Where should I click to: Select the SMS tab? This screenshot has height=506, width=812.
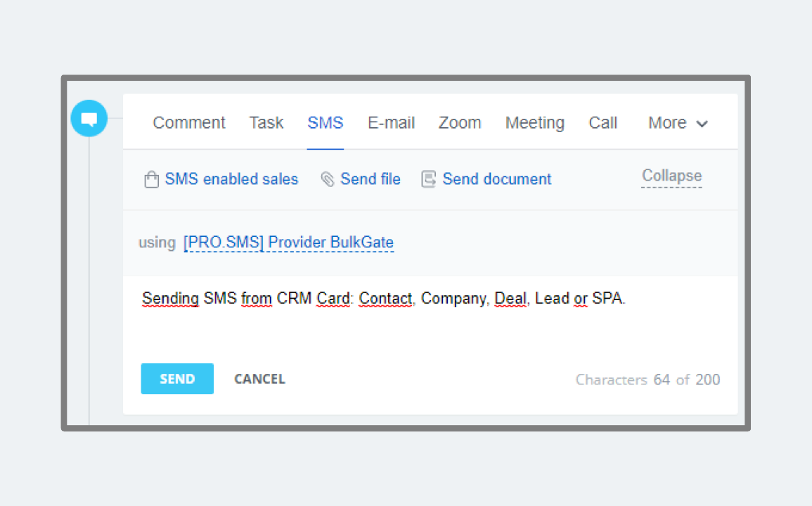click(x=326, y=123)
